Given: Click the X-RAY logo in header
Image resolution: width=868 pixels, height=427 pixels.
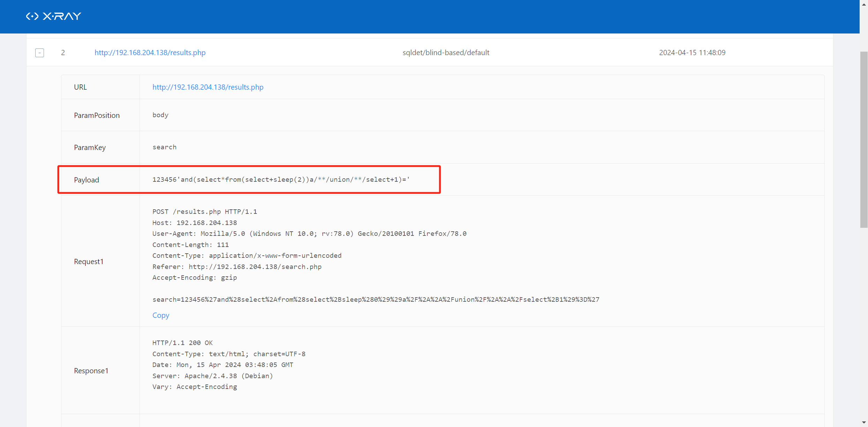Looking at the screenshot, I should pos(53,16).
